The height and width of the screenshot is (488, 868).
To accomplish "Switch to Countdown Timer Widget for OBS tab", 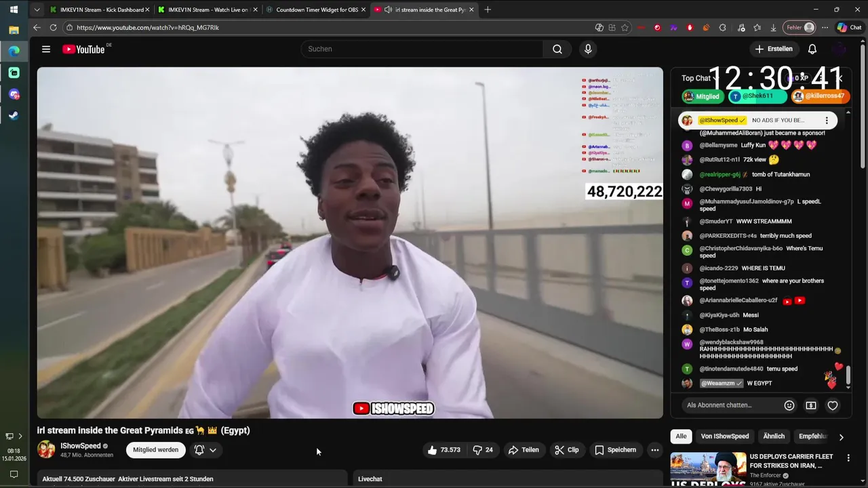I will coord(315,9).
